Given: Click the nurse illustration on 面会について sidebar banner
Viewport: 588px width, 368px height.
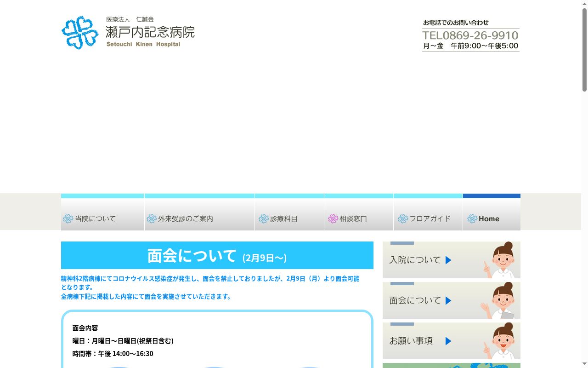Looking at the screenshot, I should 499,301.
